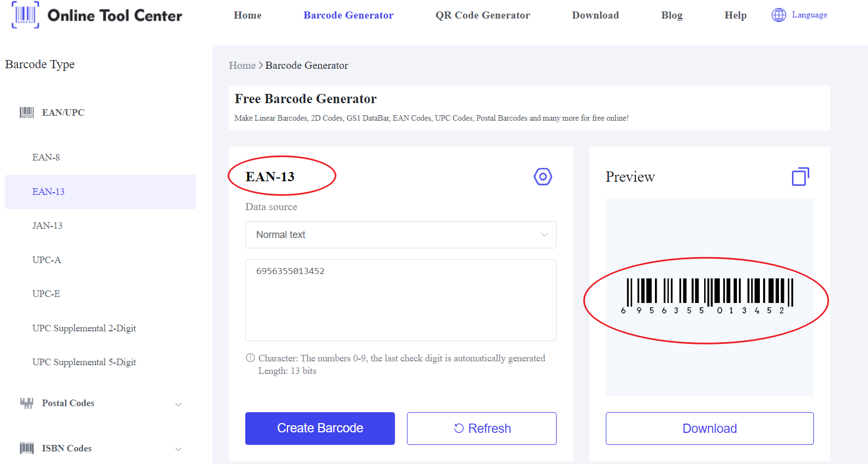Click the globe Language icon
The height and width of the screenshot is (464, 868).
tap(778, 15)
